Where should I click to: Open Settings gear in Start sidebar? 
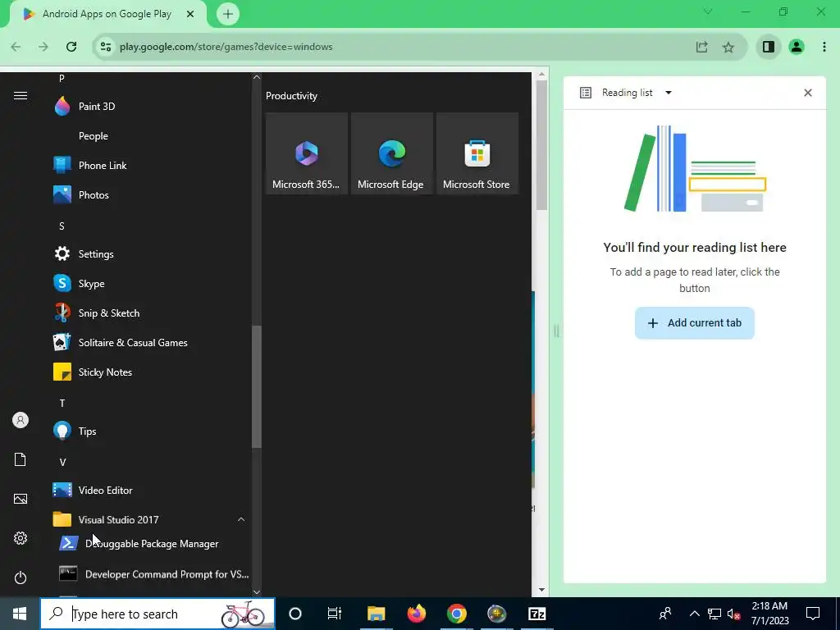[21, 538]
